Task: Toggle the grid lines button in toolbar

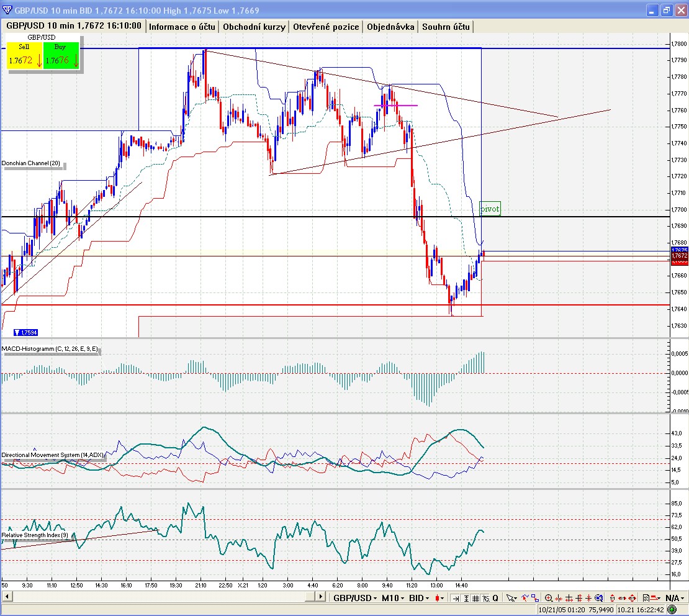Action: click(476, 598)
